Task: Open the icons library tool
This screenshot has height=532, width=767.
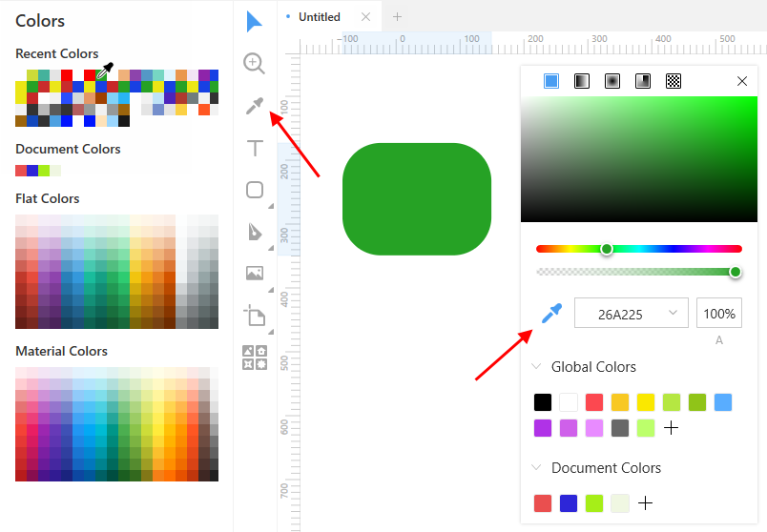Action: [x=255, y=358]
